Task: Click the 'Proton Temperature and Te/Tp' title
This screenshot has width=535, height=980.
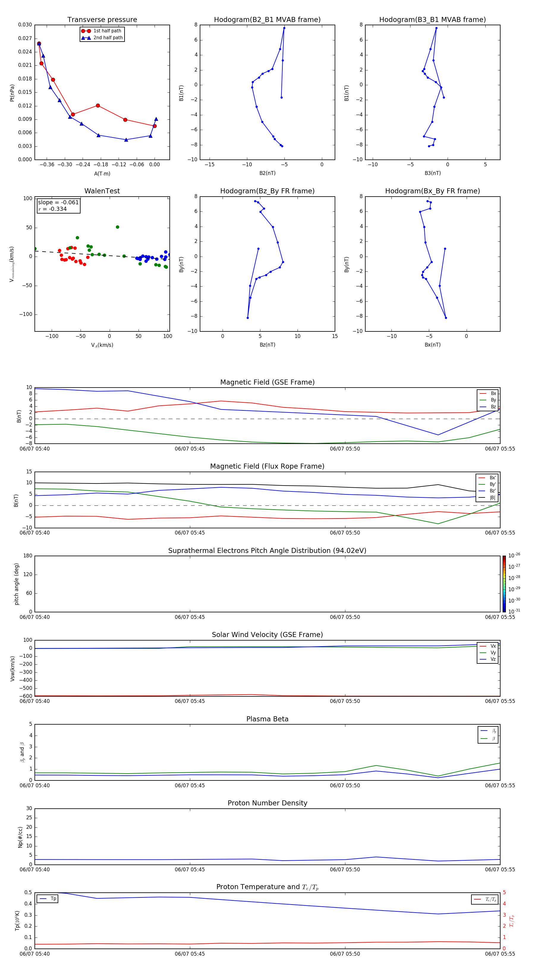Action: (267, 887)
